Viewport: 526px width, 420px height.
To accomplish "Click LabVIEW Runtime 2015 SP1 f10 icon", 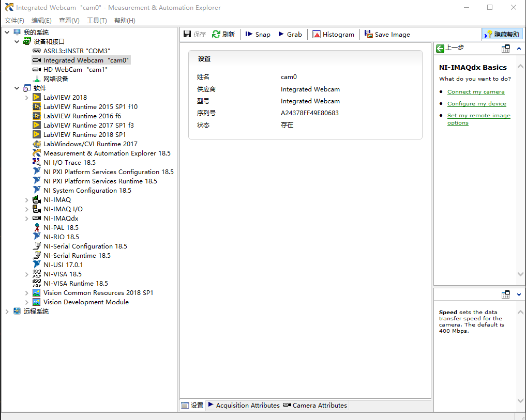I will coord(37,106).
